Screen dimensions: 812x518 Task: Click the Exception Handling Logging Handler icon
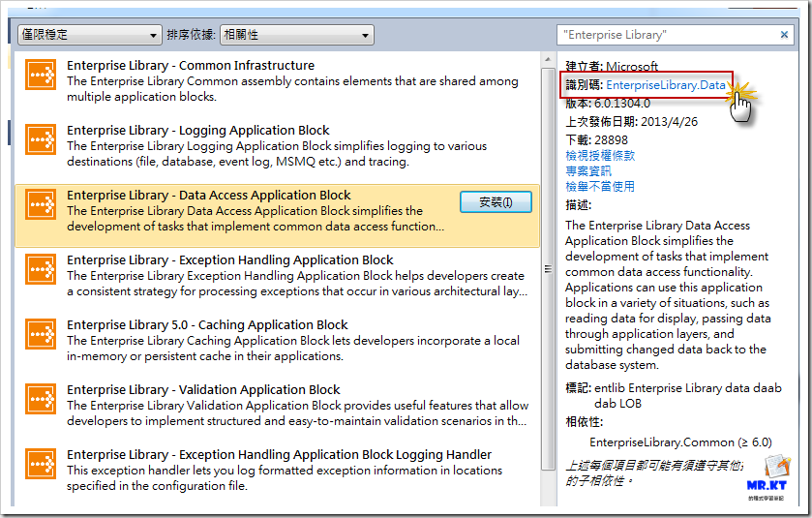click(x=41, y=464)
